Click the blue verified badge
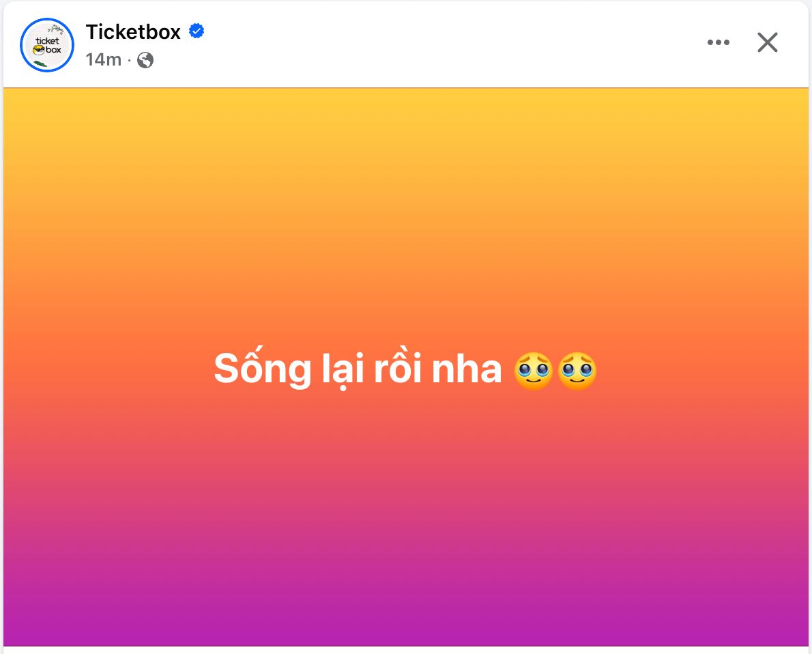The width and height of the screenshot is (812, 654). pos(197,31)
